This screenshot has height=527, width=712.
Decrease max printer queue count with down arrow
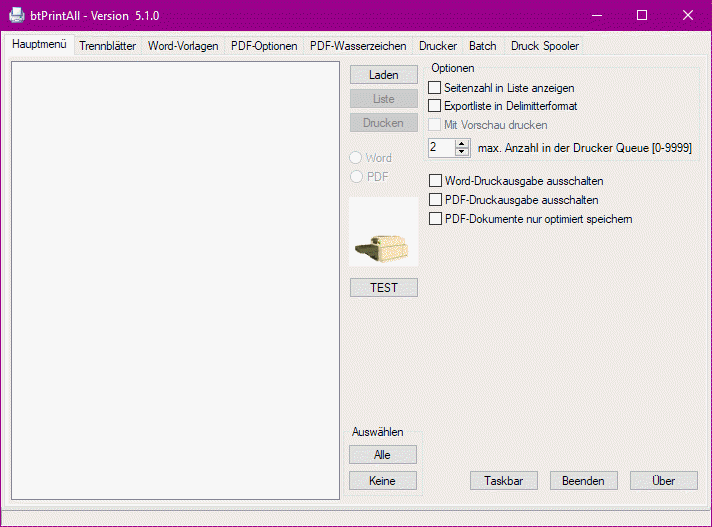point(461,152)
